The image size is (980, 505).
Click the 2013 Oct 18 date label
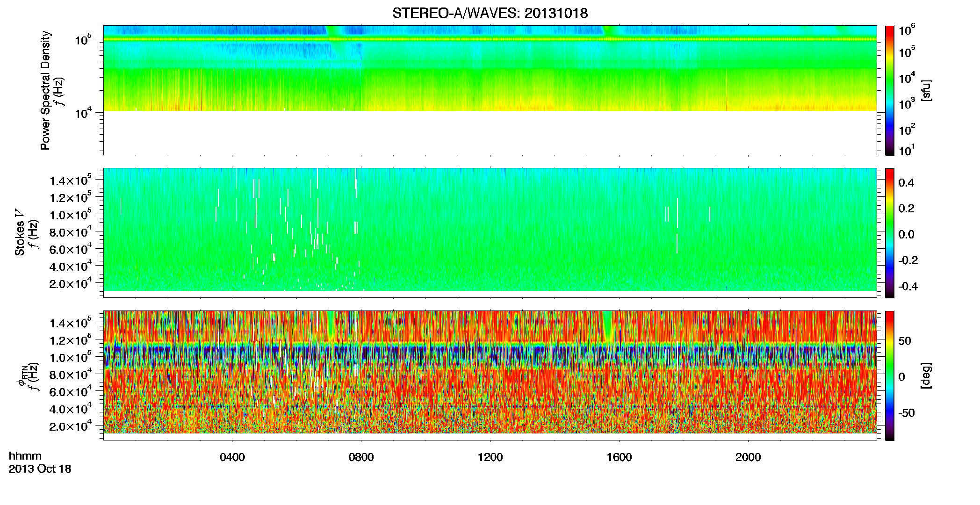coord(40,469)
